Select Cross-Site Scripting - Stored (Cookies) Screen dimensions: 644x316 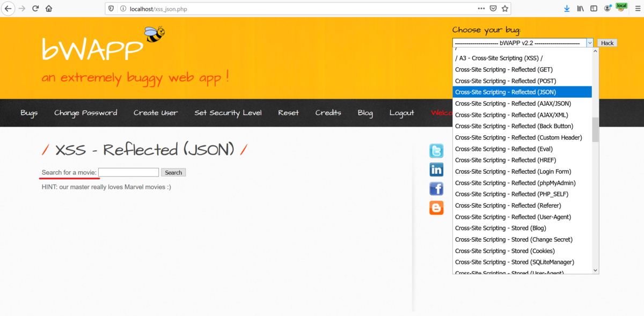pos(522,251)
